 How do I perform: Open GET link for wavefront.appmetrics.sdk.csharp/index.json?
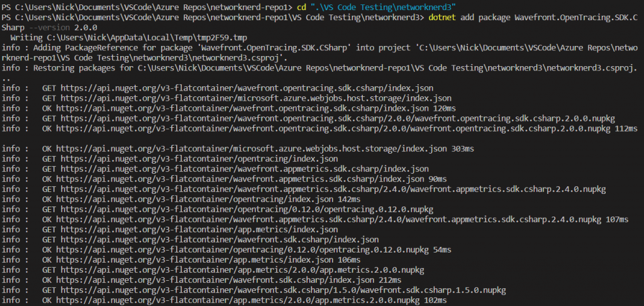click(x=245, y=169)
